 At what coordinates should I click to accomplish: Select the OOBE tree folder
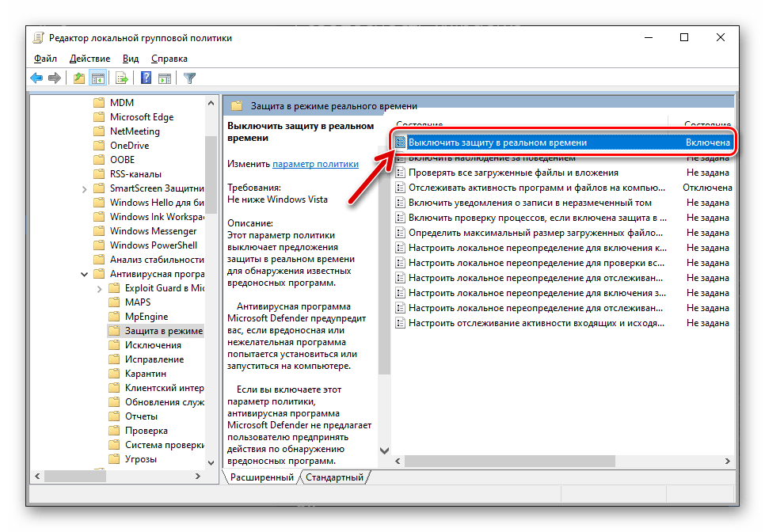[122, 159]
